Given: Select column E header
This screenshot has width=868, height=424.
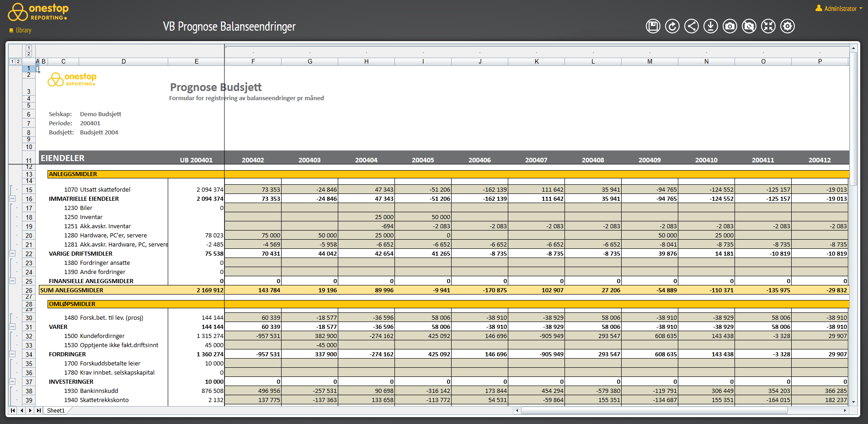Looking at the screenshot, I should click(x=197, y=61).
